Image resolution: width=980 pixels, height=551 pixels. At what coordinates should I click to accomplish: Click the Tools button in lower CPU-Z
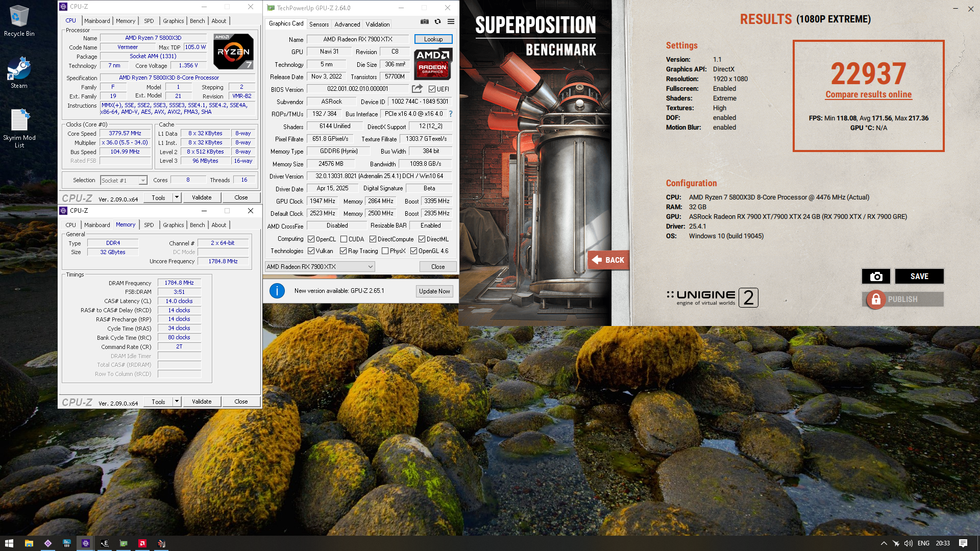158,402
